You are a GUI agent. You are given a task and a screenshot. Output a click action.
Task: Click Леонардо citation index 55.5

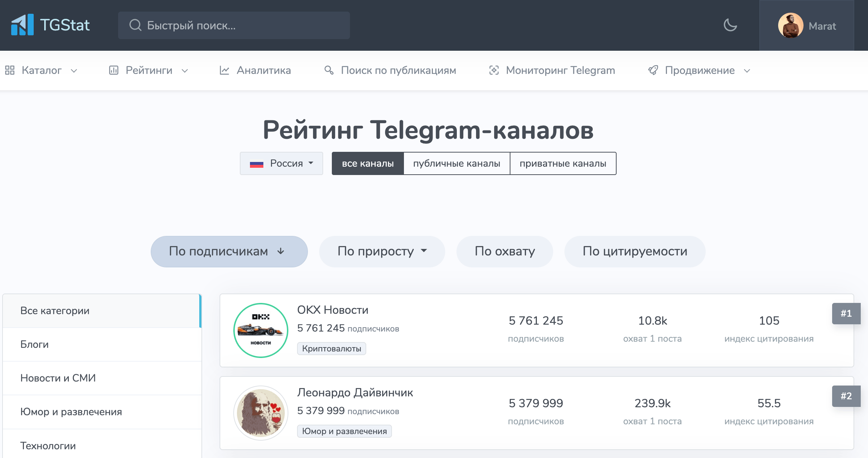(x=769, y=403)
